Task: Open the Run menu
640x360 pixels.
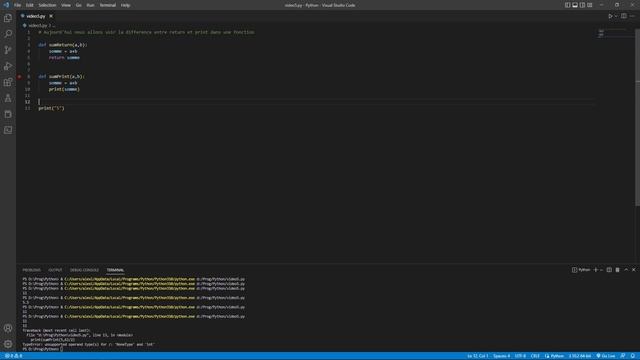Action: 90,5
